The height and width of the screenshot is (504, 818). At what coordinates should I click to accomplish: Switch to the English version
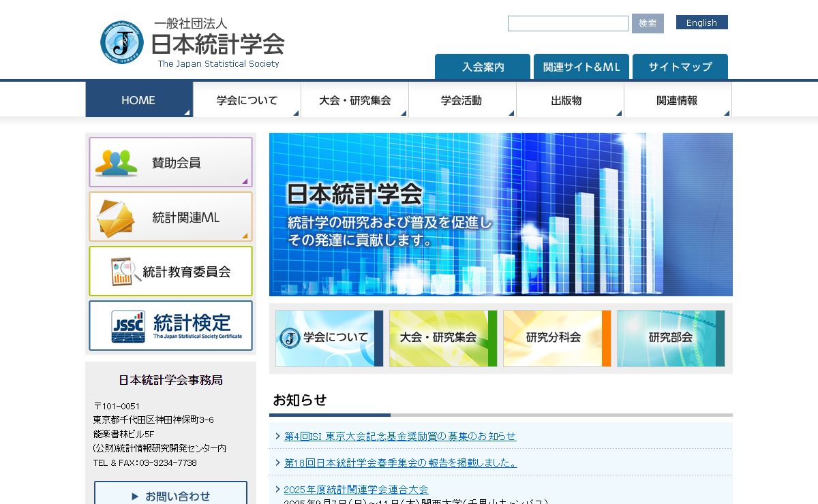point(702,22)
